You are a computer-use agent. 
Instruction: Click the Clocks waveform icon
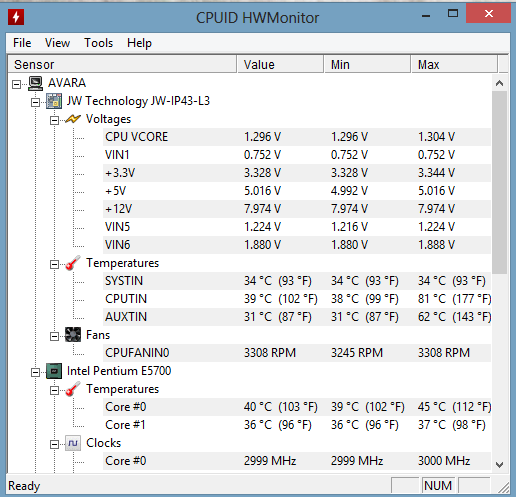pos(73,443)
